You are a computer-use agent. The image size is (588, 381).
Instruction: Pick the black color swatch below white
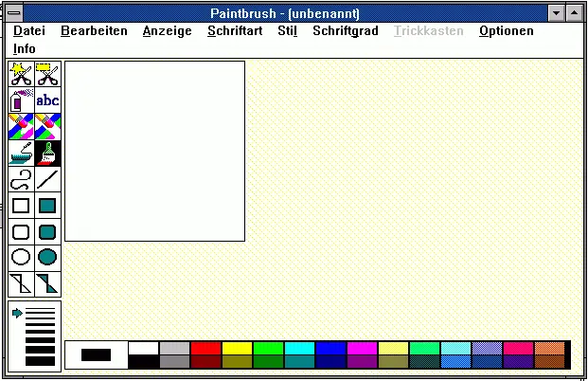(143, 362)
